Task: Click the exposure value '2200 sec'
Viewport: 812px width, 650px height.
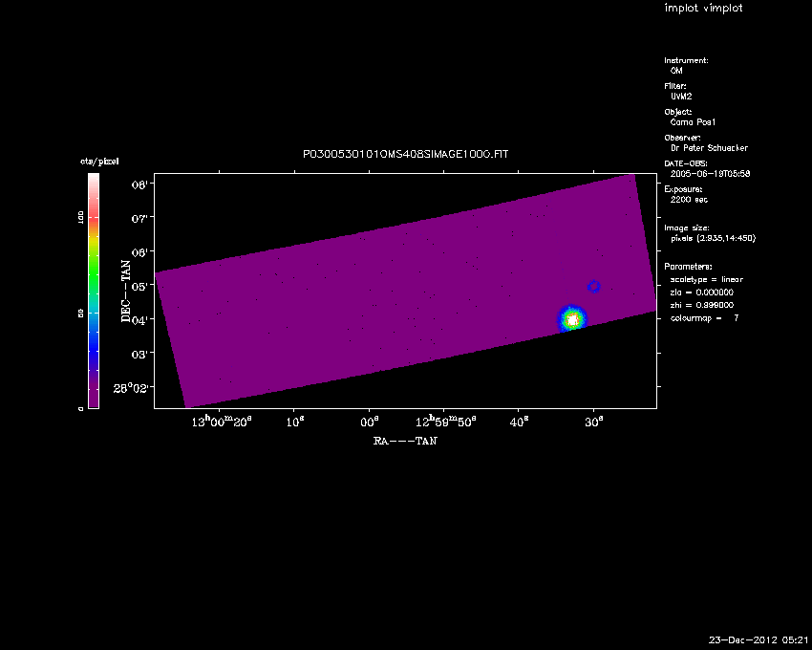Action: [689, 200]
